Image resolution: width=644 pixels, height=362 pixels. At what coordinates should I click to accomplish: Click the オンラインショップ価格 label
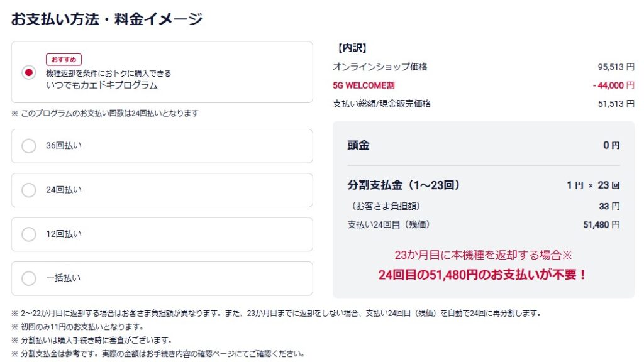(x=380, y=67)
